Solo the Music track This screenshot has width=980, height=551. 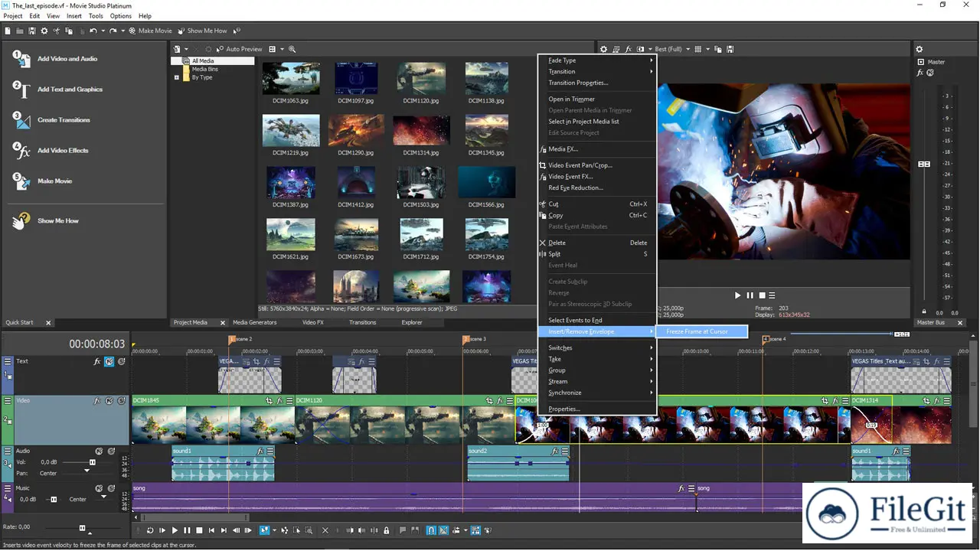(111, 488)
